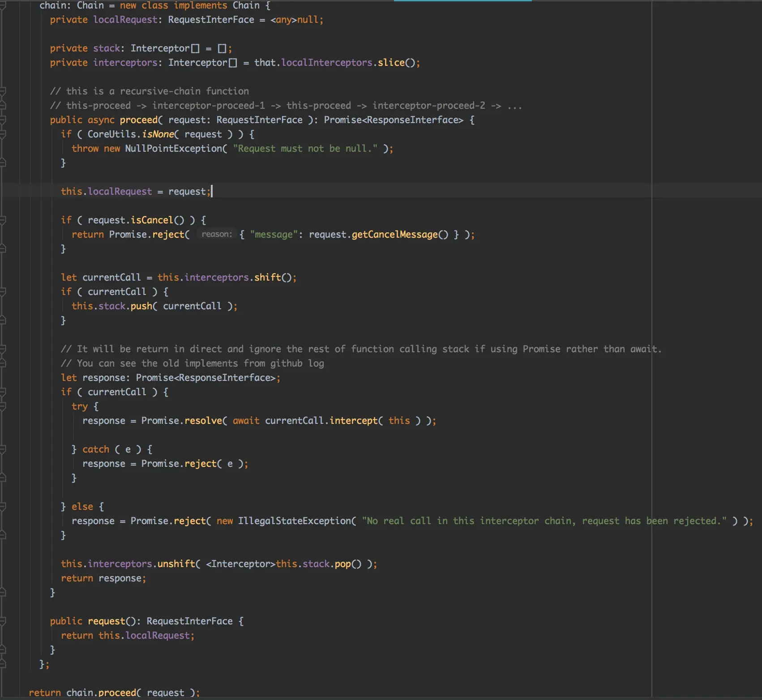Viewport: 762px width, 700px height.
Task: Collapse the try block in the gutter
Action: pos(3,406)
